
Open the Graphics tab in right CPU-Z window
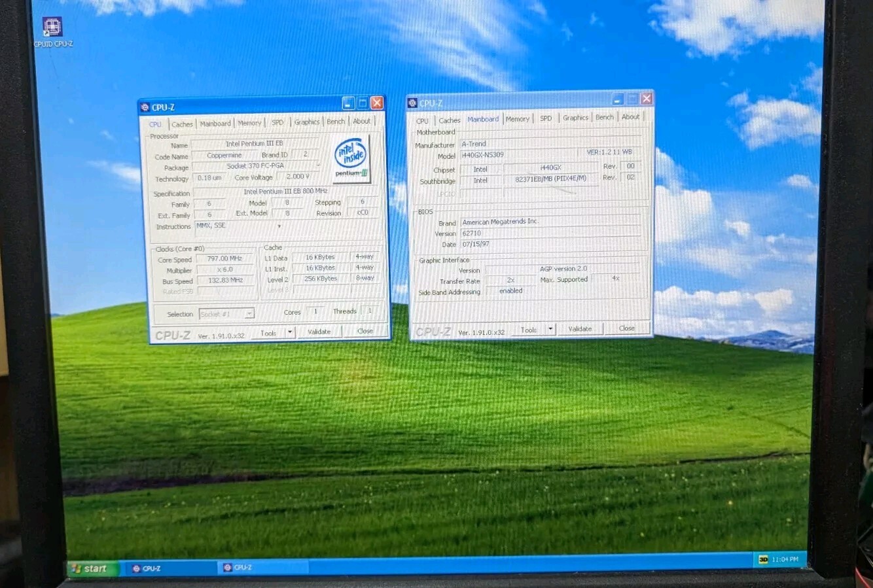coord(576,118)
